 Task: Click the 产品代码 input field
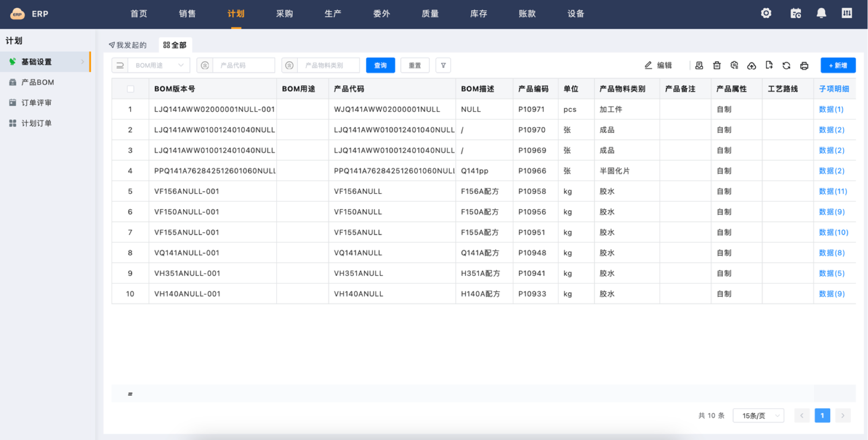(x=244, y=66)
